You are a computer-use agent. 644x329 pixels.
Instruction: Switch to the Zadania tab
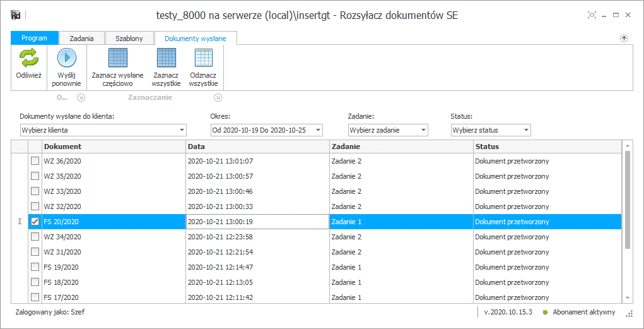tap(82, 39)
